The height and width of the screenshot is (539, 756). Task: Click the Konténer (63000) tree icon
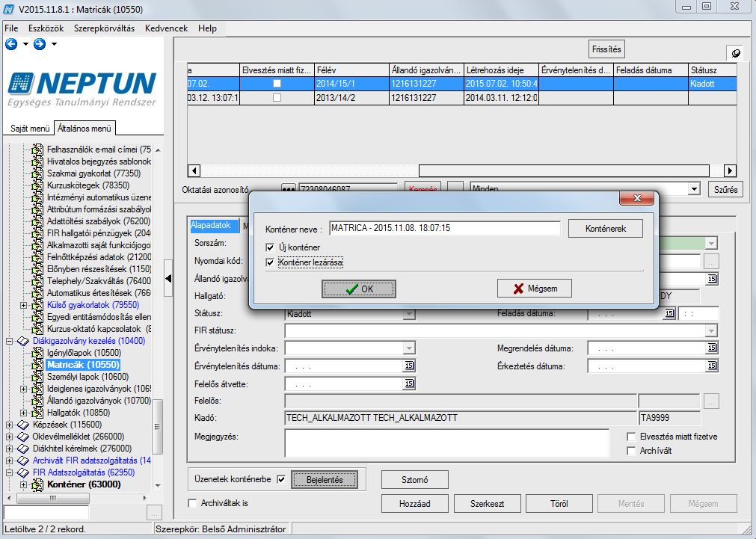[x=37, y=484]
